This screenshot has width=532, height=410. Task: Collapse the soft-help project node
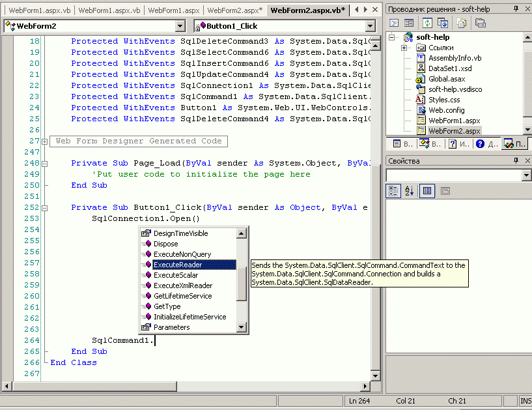pos(392,37)
